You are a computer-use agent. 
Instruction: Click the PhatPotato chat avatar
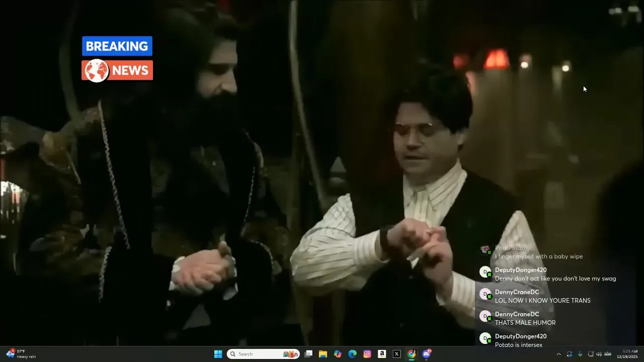(x=485, y=250)
